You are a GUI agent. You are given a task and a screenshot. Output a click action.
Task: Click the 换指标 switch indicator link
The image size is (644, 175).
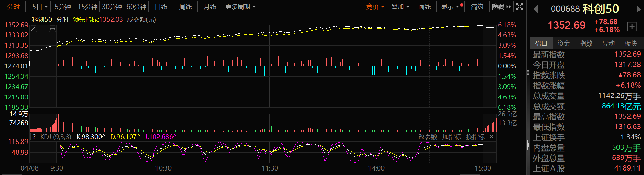pos(475,137)
